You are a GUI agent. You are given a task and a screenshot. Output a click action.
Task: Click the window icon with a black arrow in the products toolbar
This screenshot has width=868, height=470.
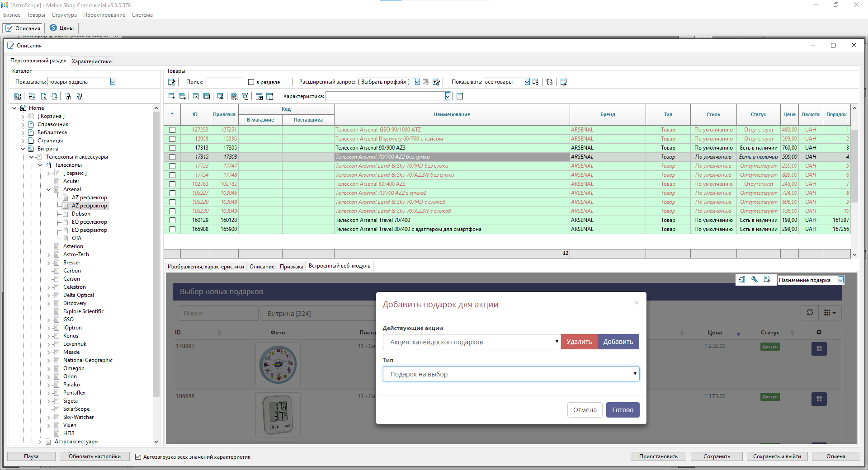220,96
